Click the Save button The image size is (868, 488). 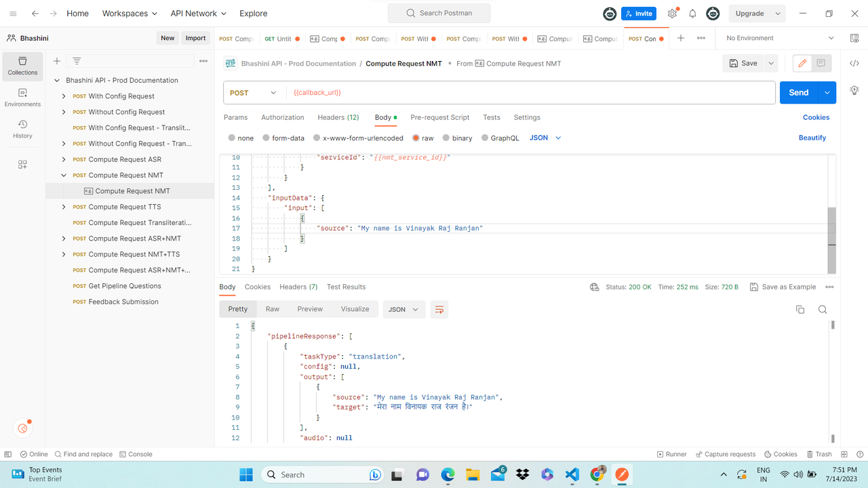(743, 63)
